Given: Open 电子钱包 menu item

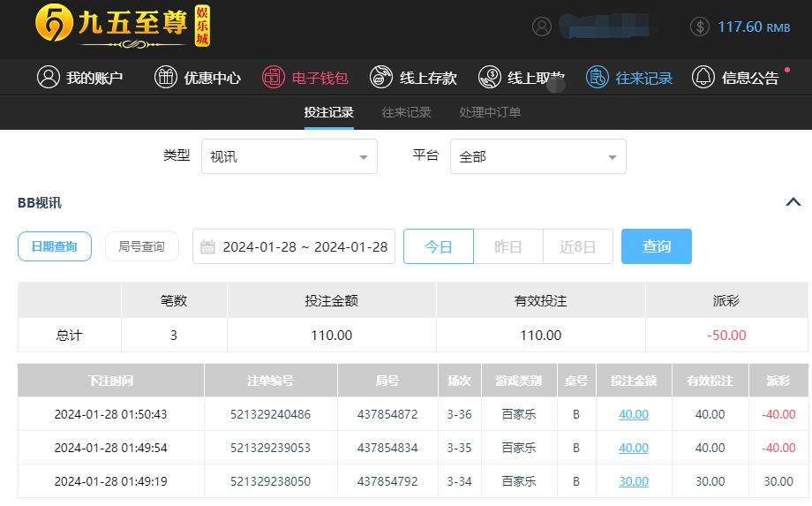Looking at the screenshot, I should (x=305, y=77).
